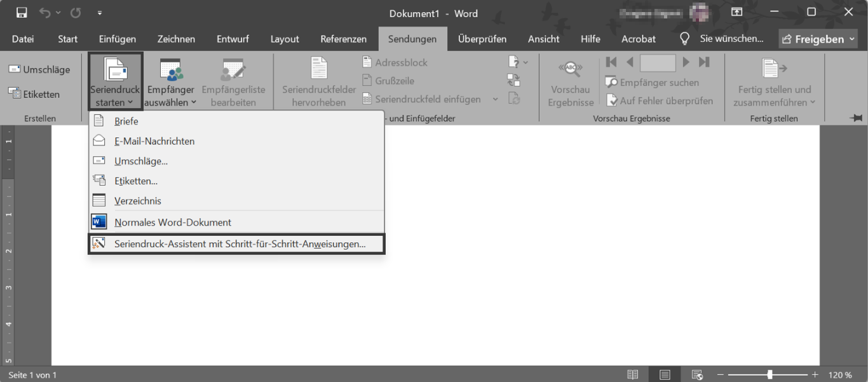
Task: Switch to read mode view icon
Action: (x=633, y=375)
